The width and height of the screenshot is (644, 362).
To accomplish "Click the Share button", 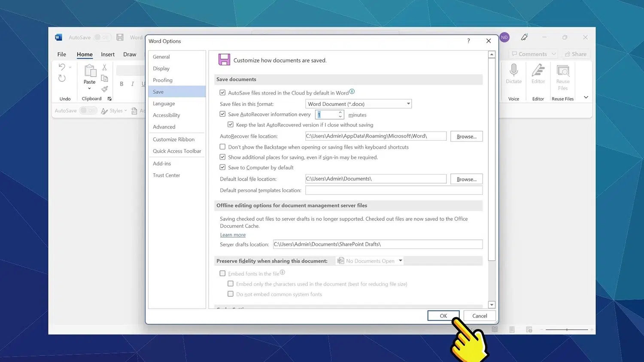I will coord(575,54).
